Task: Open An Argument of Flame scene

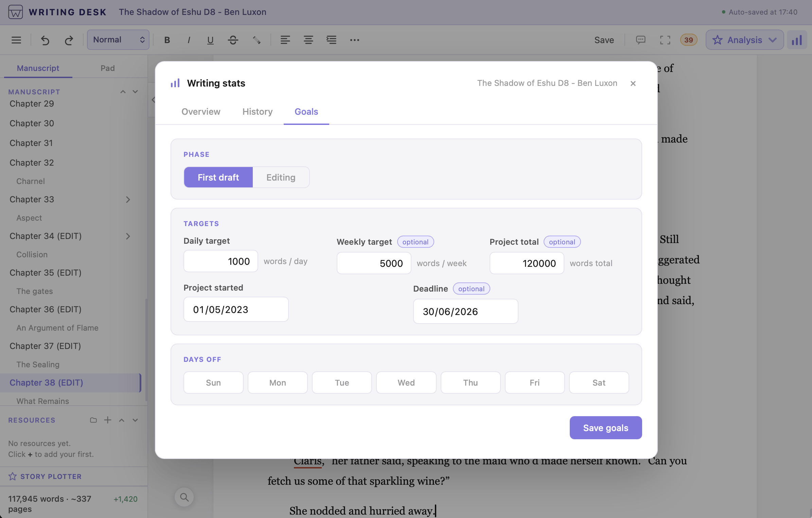Action: click(57, 328)
